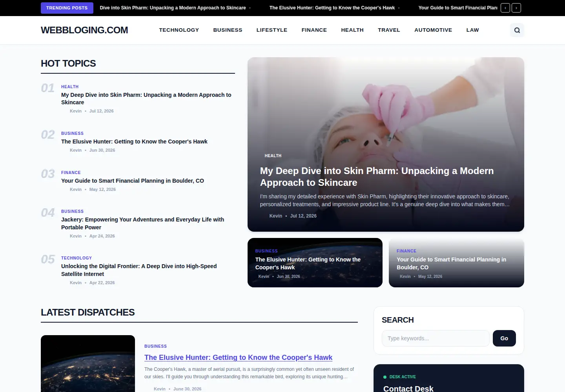The height and width of the screenshot is (392, 565).
Task: Open Hot Topics item 02 Elusive Hunter title
Action: click(134, 142)
